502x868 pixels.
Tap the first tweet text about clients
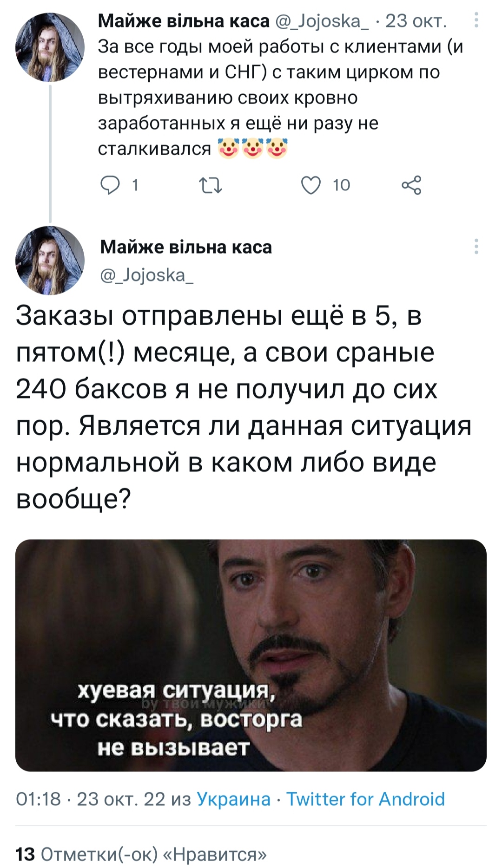click(x=281, y=98)
